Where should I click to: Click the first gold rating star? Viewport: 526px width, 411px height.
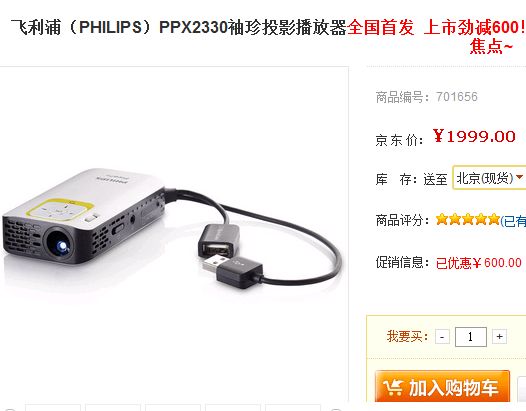[x=442, y=219]
